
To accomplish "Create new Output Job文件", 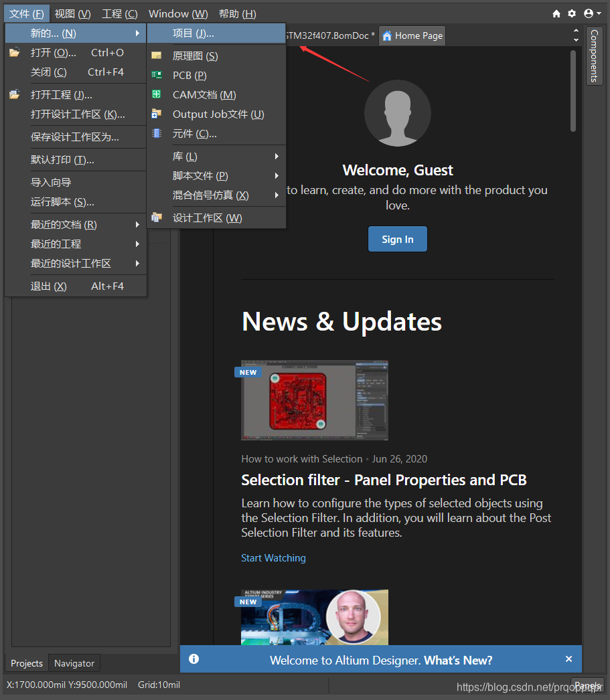I will click(218, 114).
